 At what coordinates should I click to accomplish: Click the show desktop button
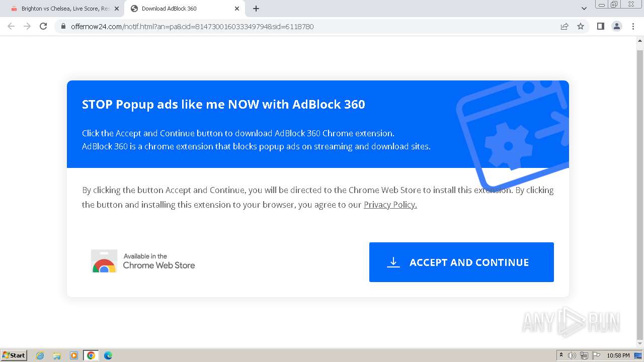[638, 355]
